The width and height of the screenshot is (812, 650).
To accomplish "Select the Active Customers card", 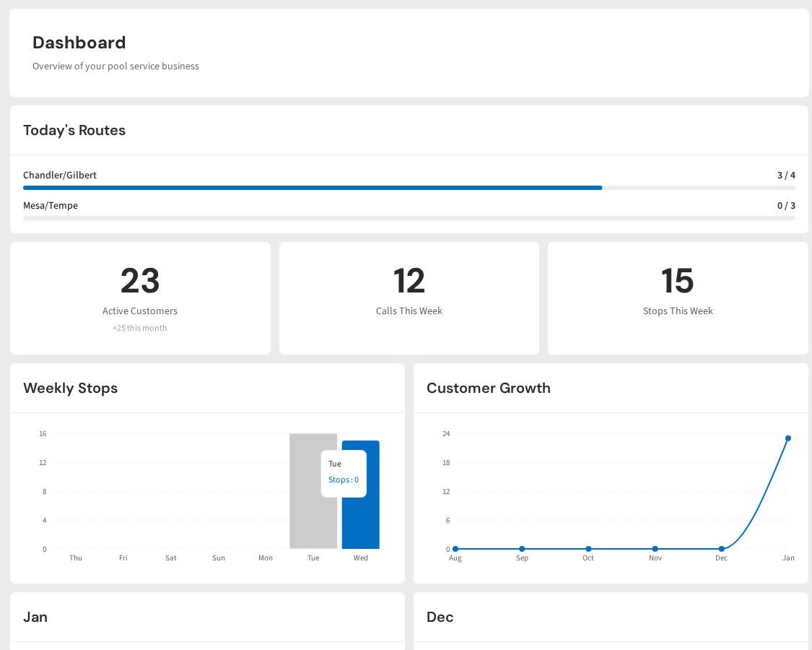I will pos(139,298).
